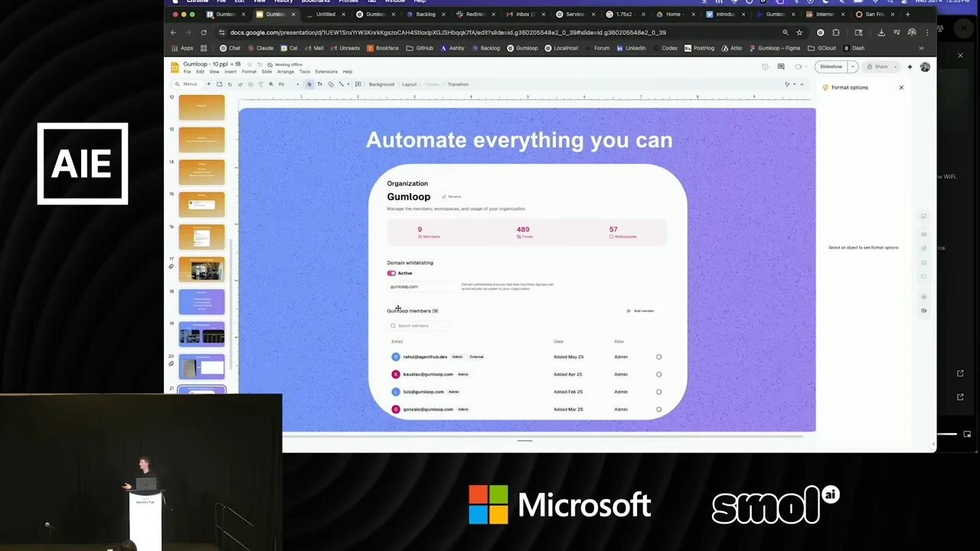
Task: Select slide 17 thumbnail
Action: (202, 269)
